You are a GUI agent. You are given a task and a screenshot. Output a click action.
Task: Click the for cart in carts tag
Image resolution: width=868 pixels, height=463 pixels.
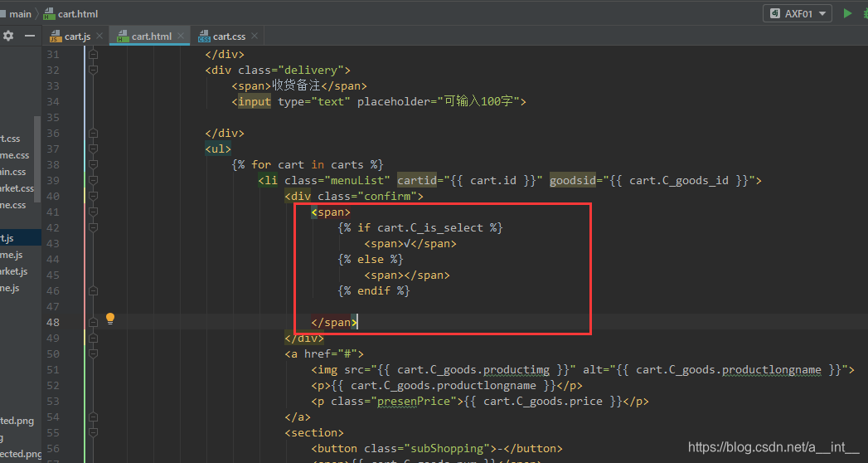point(308,164)
